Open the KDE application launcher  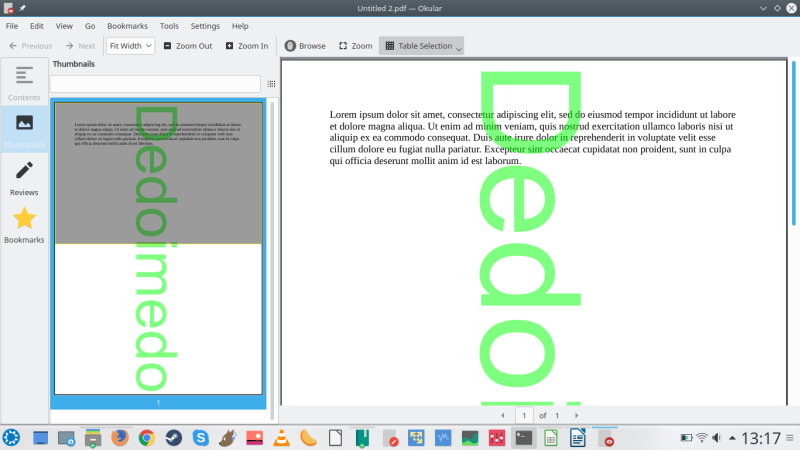pyautogui.click(x=11, y=438)
